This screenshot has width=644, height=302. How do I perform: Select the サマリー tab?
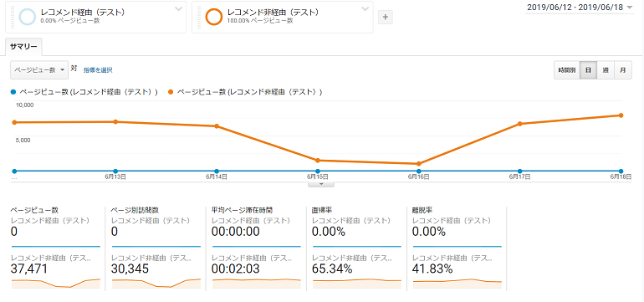tap(23, 47)
